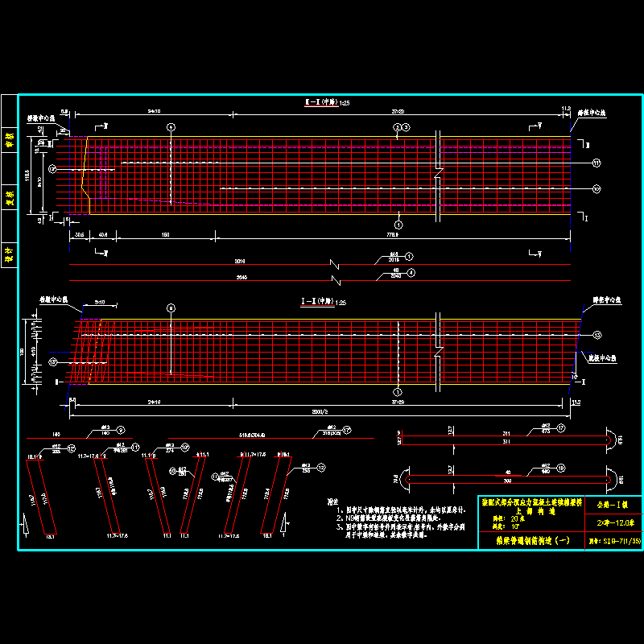Select the top section title 'II-I (中跨) 1:25'
Viewport: 644px width, 644px height.
pos(327,102)
